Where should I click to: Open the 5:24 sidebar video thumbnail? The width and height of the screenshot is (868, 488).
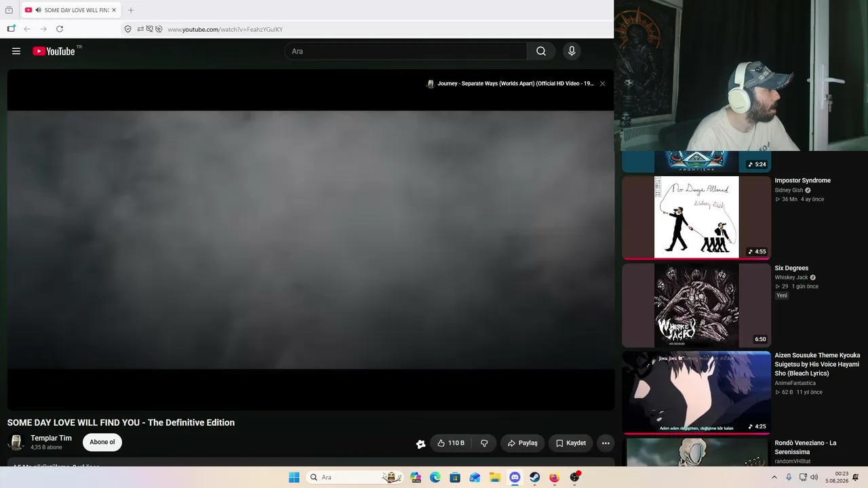coord(696,161)
